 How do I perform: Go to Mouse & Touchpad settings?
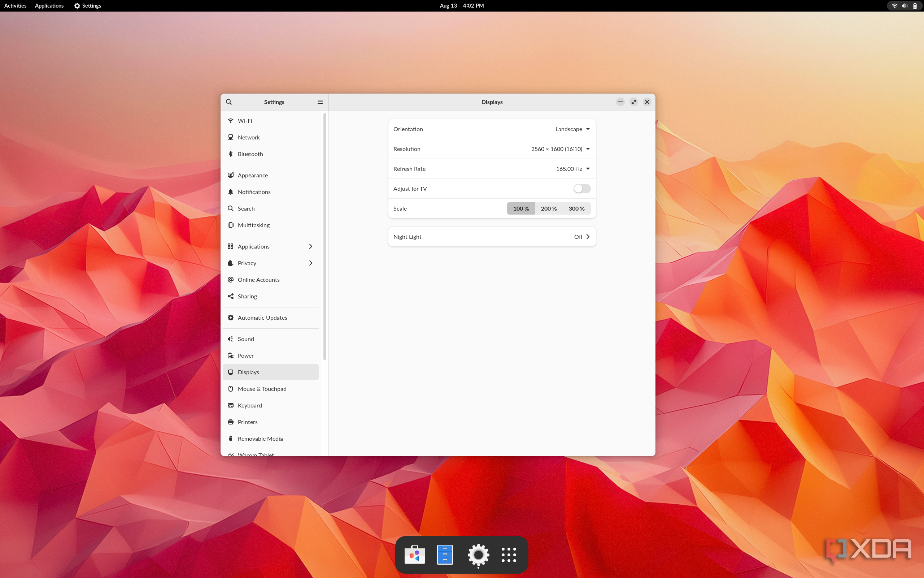(x=270, y=389)
